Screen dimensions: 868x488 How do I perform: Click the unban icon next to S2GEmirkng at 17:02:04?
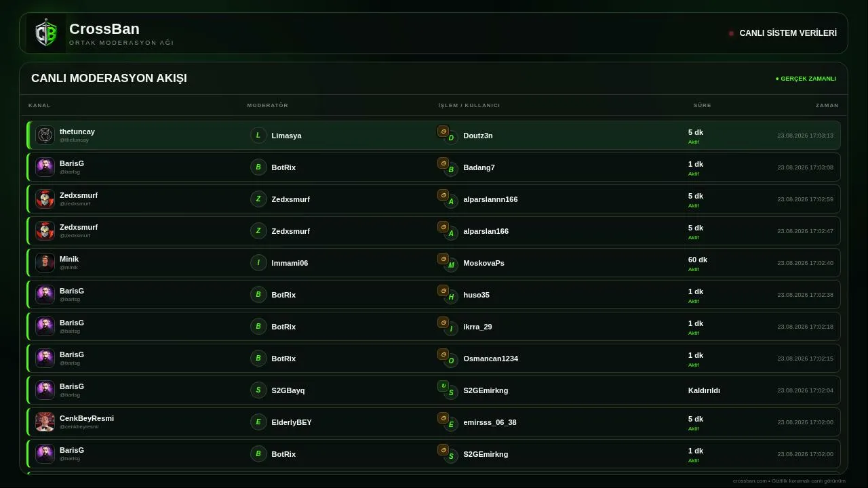[x=443, y=386]
